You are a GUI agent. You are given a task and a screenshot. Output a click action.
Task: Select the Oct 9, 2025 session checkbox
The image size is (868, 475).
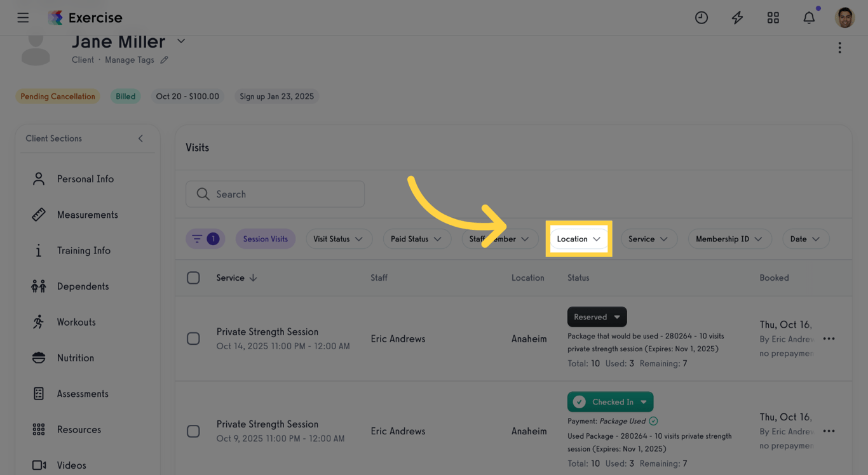click(x=193, y=431)
